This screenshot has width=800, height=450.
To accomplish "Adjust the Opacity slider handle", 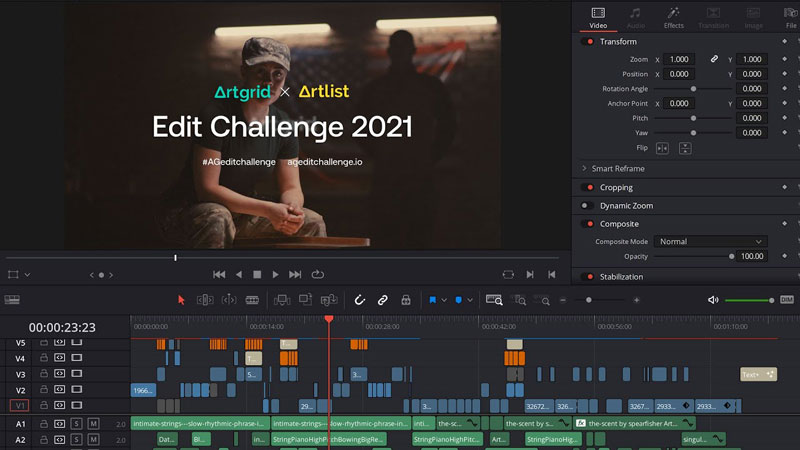I will click(x=731, y=257).
